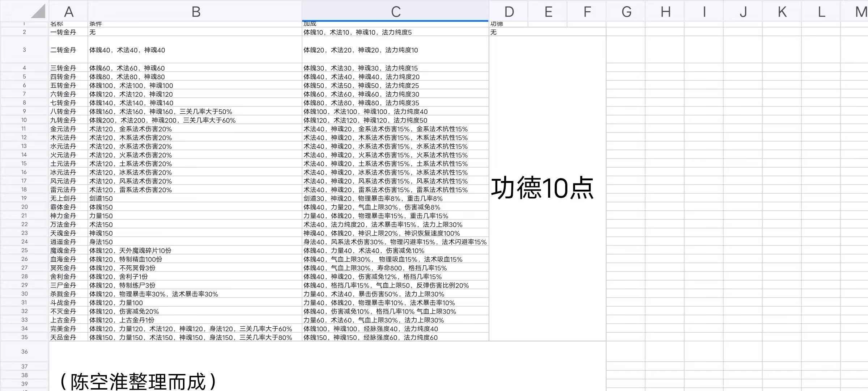Click cell '逍遥金丹'
The height and width of the screenshot is (391, 868).
[68, 242]
